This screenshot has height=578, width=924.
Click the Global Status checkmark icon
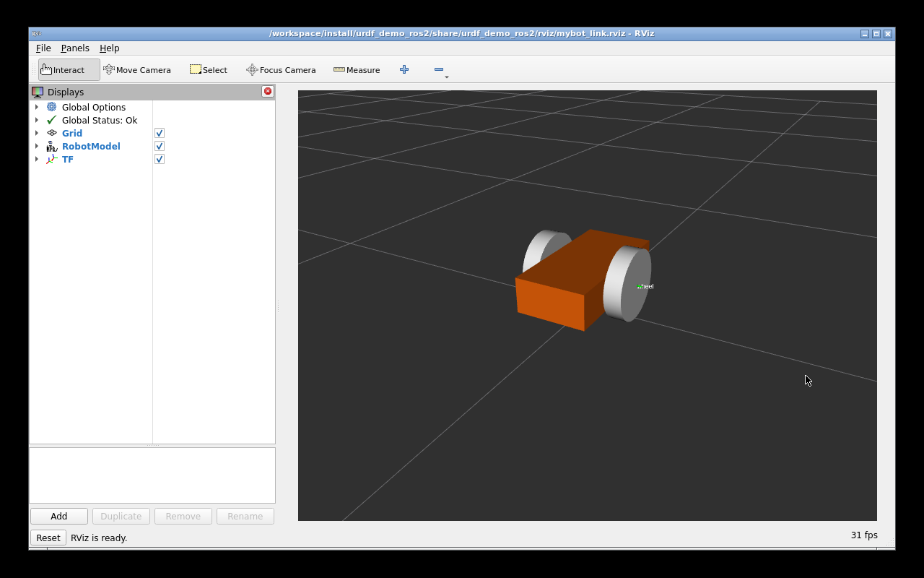(52, 120)
